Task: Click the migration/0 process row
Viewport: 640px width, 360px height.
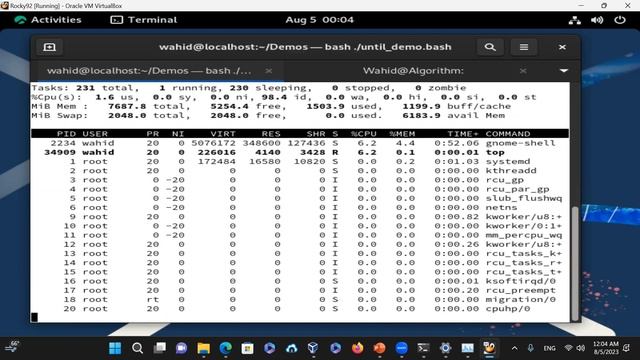Action: (300, 299)
